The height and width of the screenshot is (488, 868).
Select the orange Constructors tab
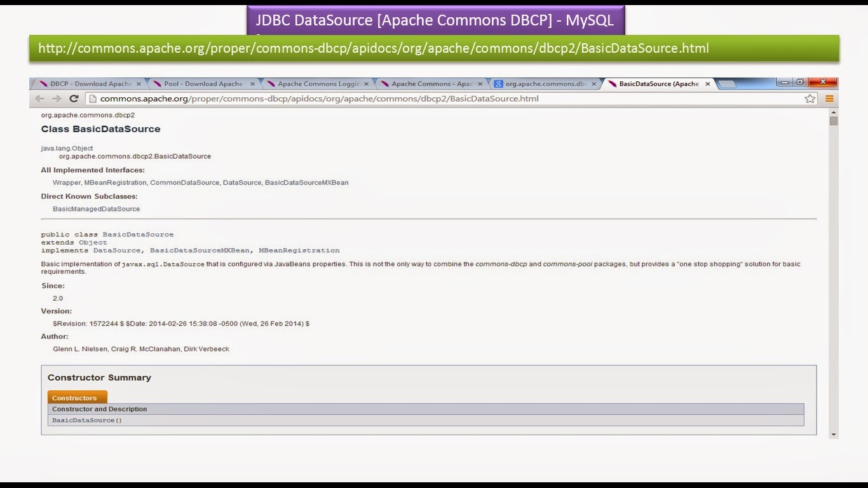click(x=77, y=398)
